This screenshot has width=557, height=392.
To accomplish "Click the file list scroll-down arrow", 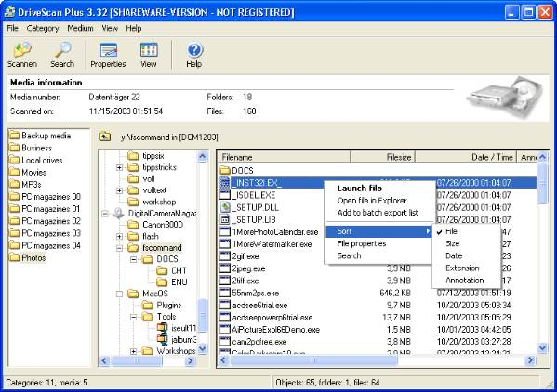I will coord(542,348).
